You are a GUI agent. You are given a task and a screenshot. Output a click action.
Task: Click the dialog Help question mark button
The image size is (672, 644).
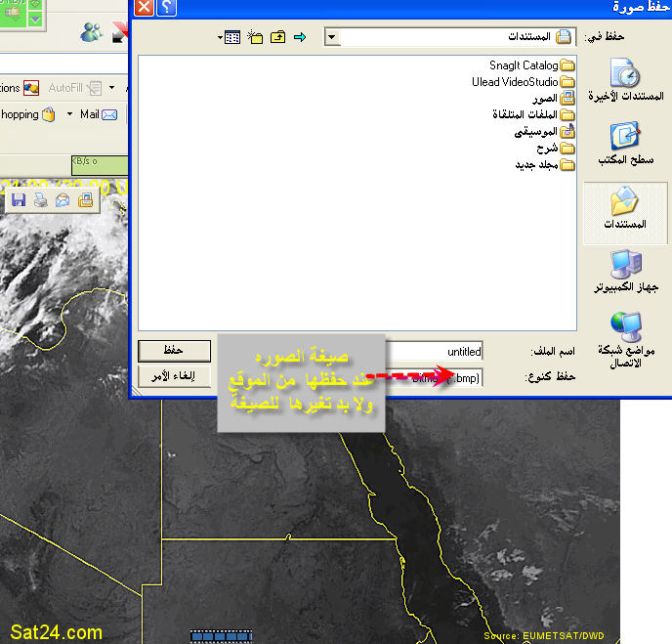click(166, 7)
